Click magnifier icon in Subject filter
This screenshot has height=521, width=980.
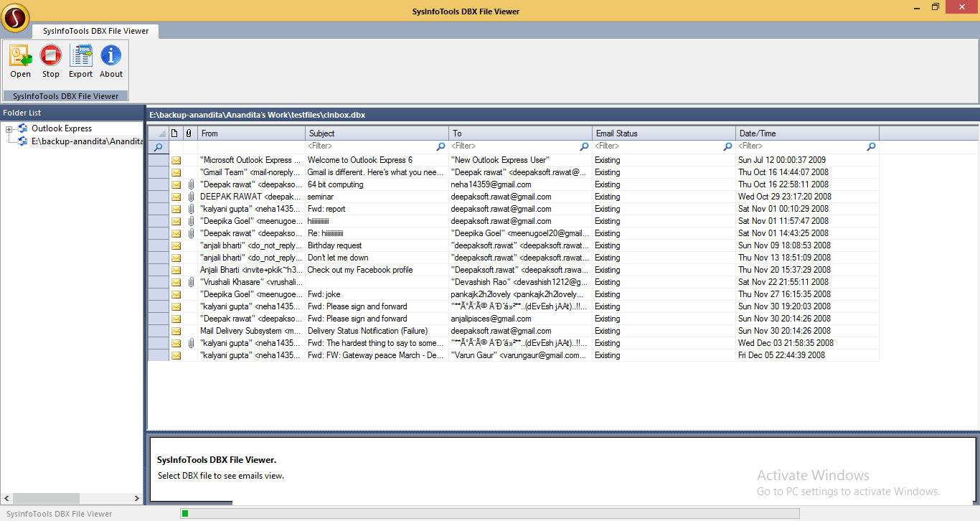pos(441,146)
